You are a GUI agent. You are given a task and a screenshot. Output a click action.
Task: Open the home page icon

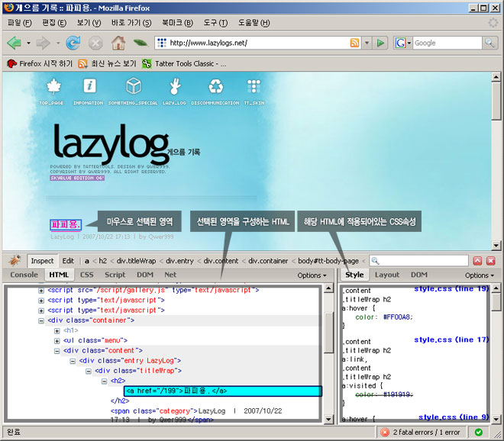118,43
